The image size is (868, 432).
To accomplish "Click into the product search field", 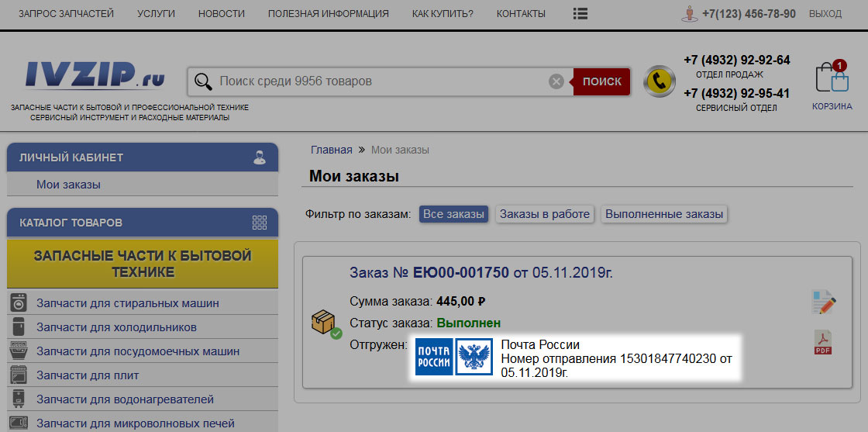I will [x=380, y=81].
